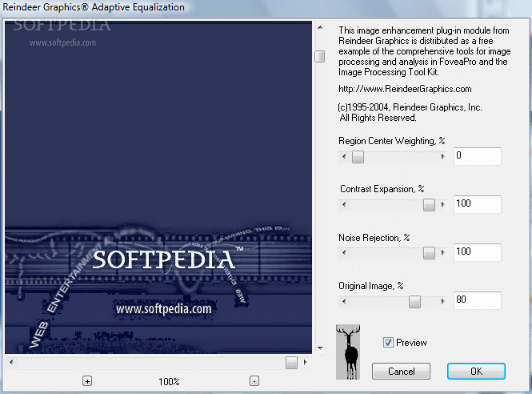The width and height of the screenshot is (532, 394).
Task: Click the Noise Rejection slider thumb
Action: [x=429, y=253]
